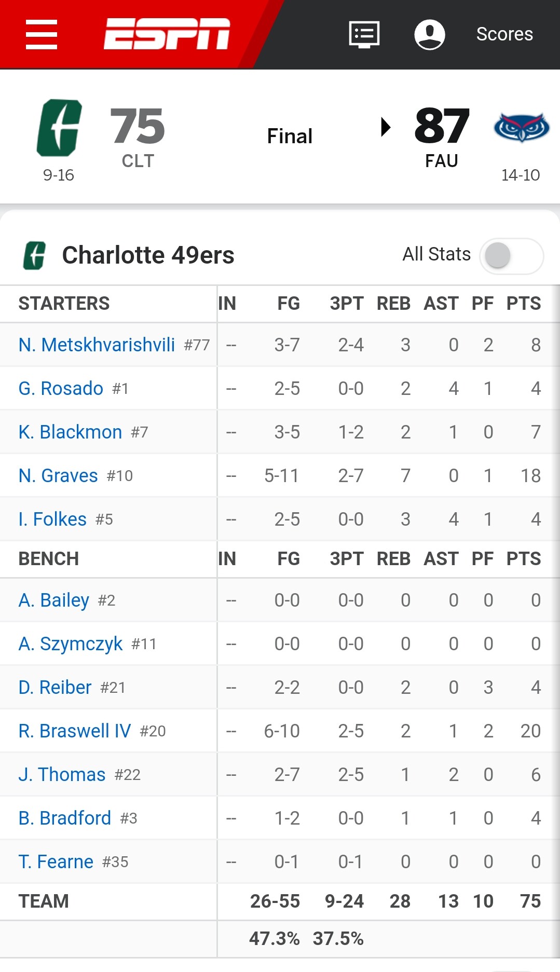Open J. Thomas player link
The width and height of the screenshot is (560, 972).
[x=62, y=774]
